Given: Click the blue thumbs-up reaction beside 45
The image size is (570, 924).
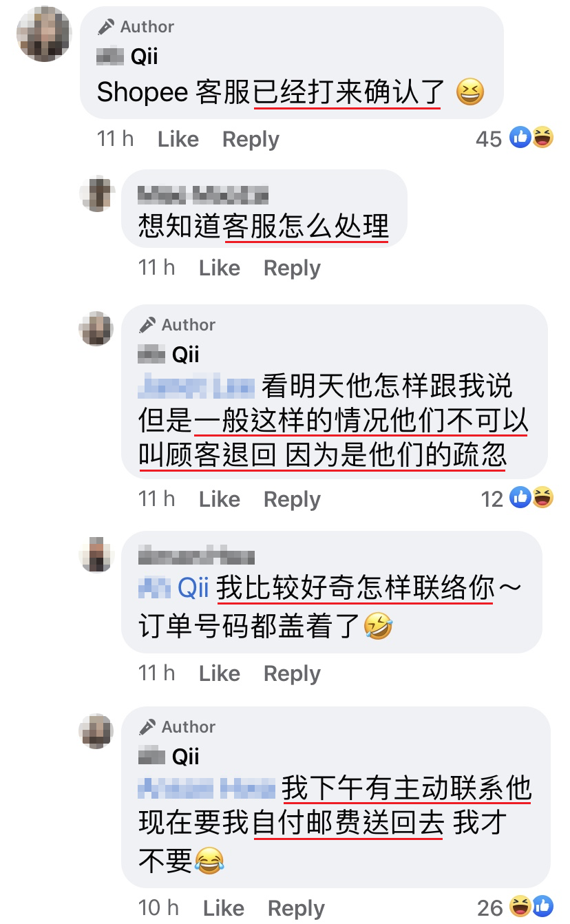Looking at the screenshot, I should pos(520,138).
